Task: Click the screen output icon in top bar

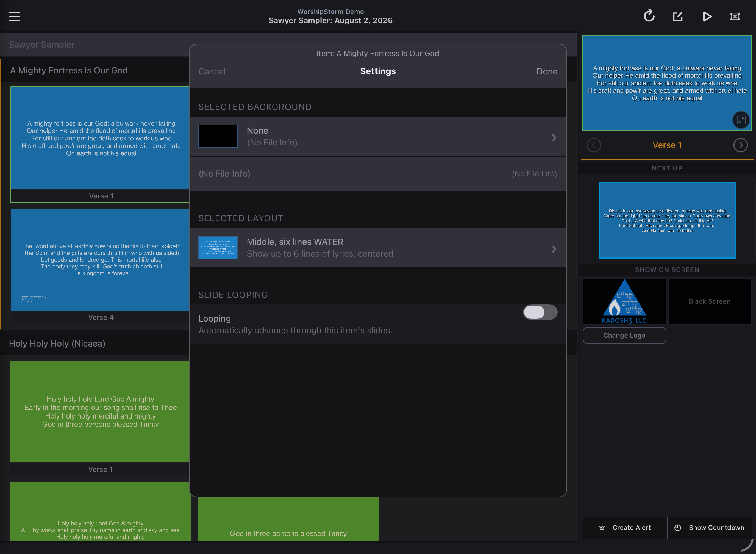Action: click(x=735, y=16)
